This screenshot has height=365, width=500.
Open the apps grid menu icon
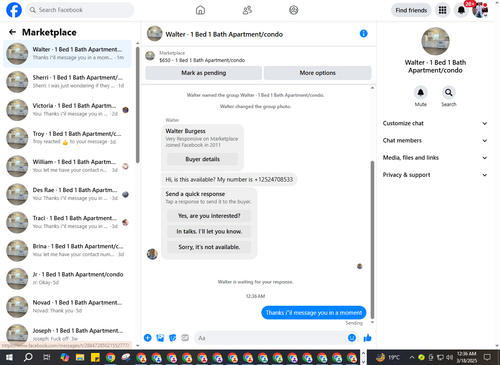coord(442,10)
